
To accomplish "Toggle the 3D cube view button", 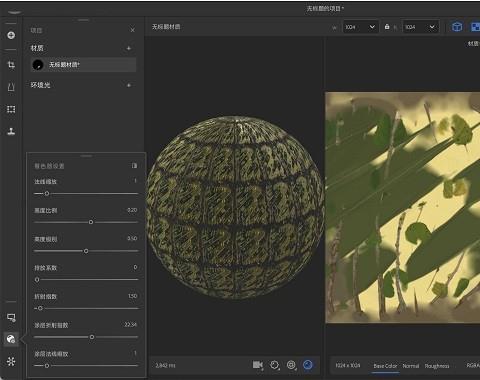I will [x=457, y=27].
